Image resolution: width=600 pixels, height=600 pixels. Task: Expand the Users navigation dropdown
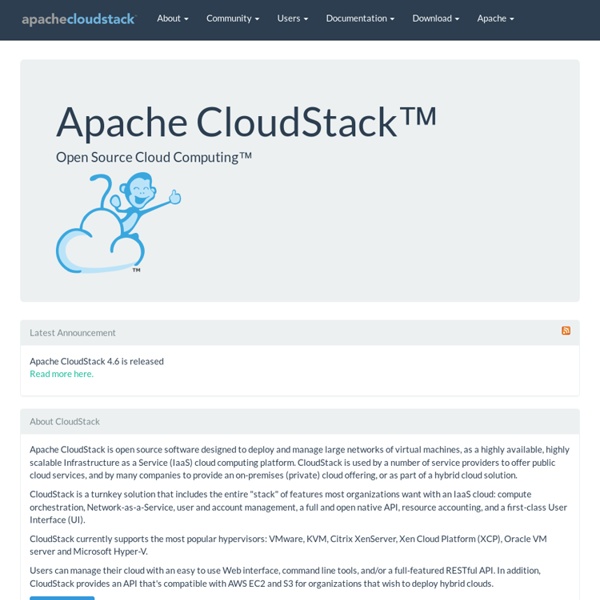pos(292,19)
